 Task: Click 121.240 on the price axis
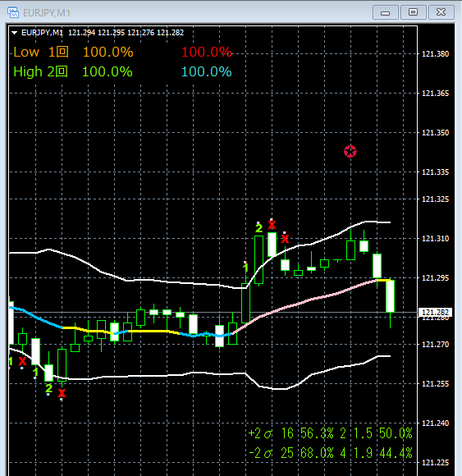click(x=435, y=423)
